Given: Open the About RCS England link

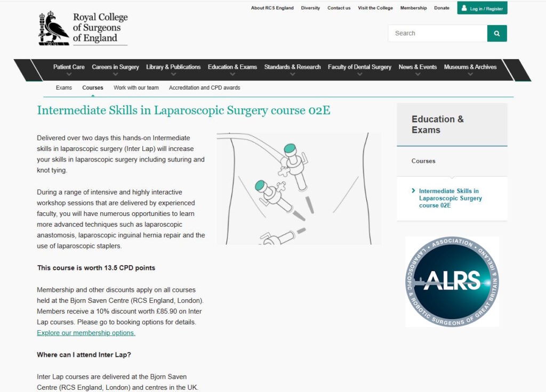Looking at the screenshot, I should pos(272,8).
